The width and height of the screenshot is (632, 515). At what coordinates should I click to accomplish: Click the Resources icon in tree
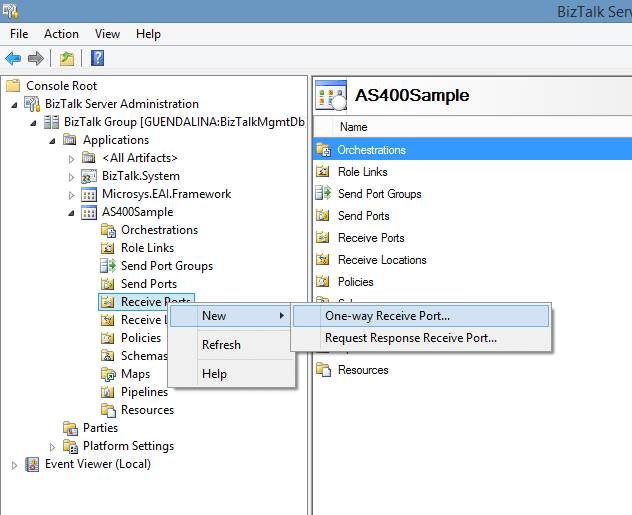coord(108,410)
